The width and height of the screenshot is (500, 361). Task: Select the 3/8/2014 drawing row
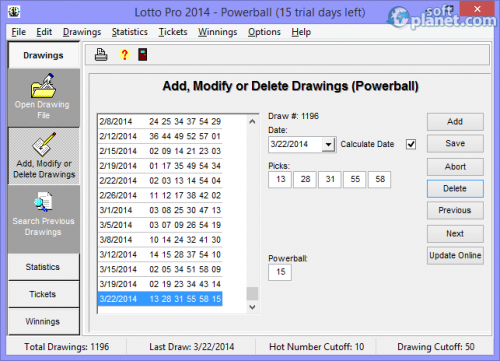pos(160,240)
